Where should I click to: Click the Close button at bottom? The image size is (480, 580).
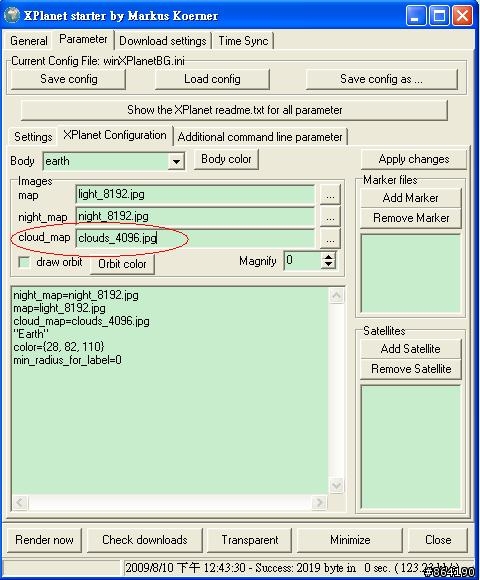coord(438,540)
